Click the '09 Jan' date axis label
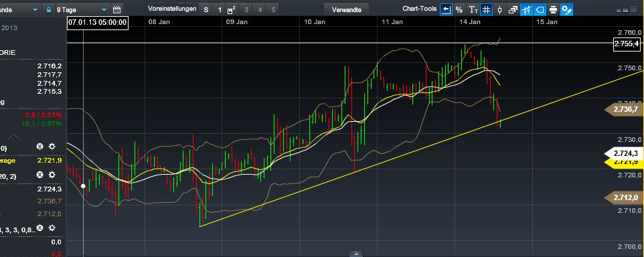The height and width of the screenshot is (257, 644). (236, 22)
